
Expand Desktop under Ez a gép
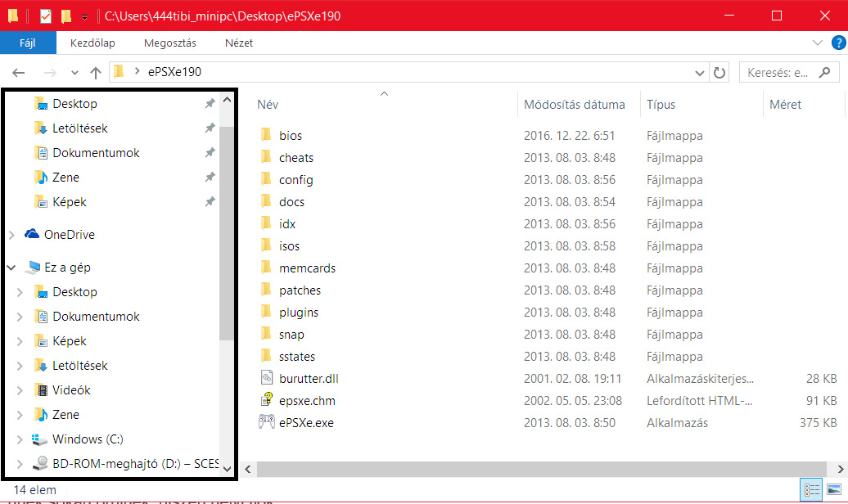pyautogui.click(x=20, y=292)
